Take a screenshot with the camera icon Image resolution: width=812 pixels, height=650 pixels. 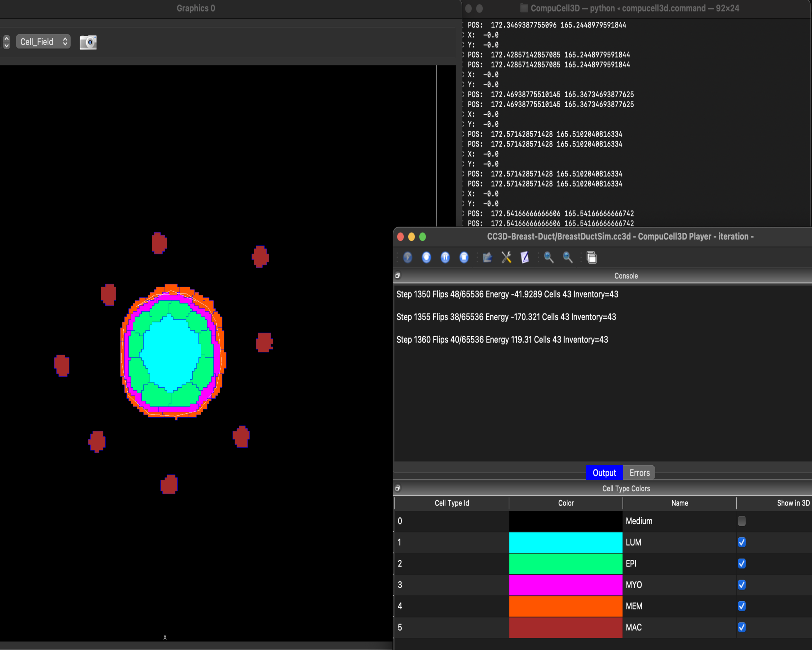(x=88, y=42)
